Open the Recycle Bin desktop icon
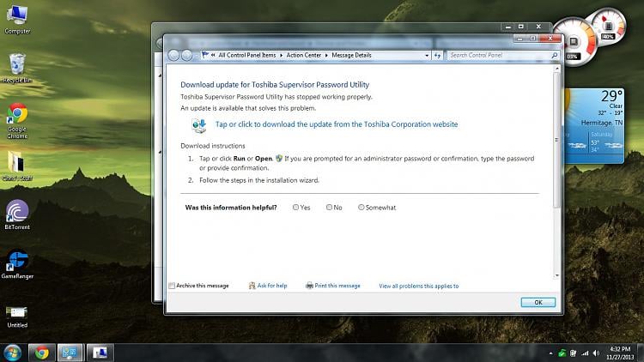This screenshot has width=644, height=362. [x=17, y=68]
